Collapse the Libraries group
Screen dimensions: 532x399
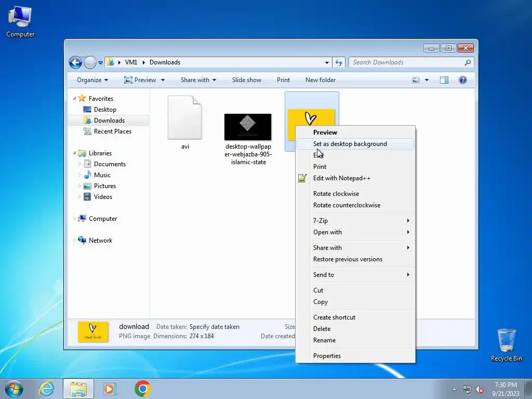point(74,153)
